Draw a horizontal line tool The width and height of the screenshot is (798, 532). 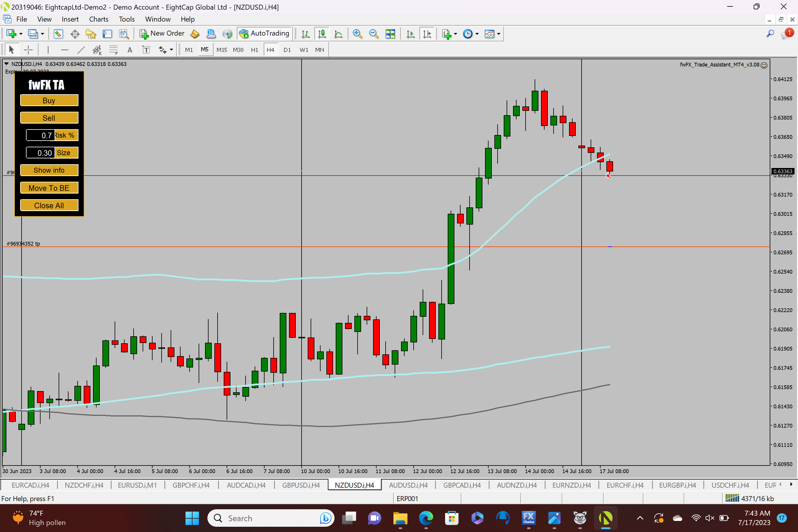tap(64, 50)
